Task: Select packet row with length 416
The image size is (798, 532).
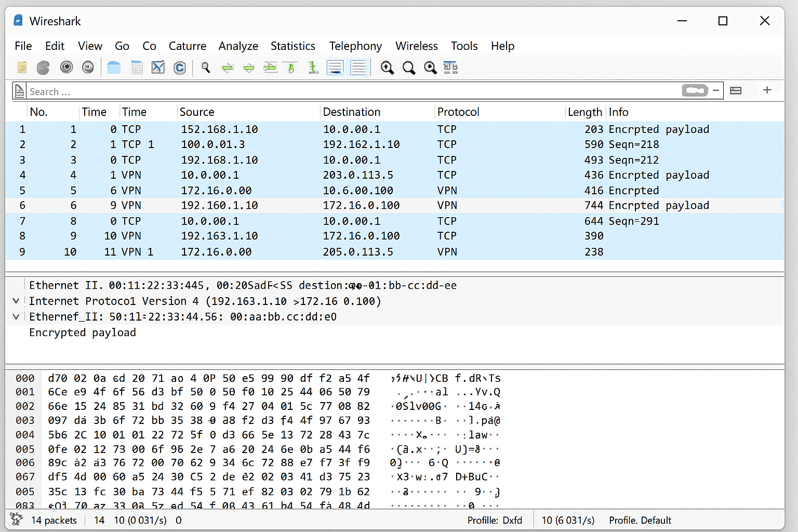Action: click(x=395, y=191)
